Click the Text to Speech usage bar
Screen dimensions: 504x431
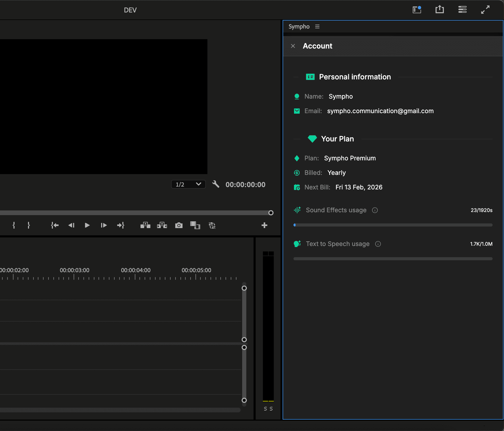393,259
